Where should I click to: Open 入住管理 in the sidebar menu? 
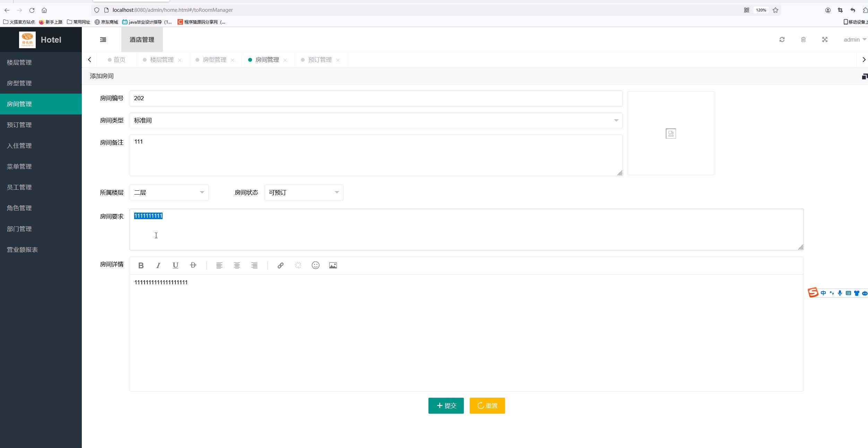(x=19, y=146)
